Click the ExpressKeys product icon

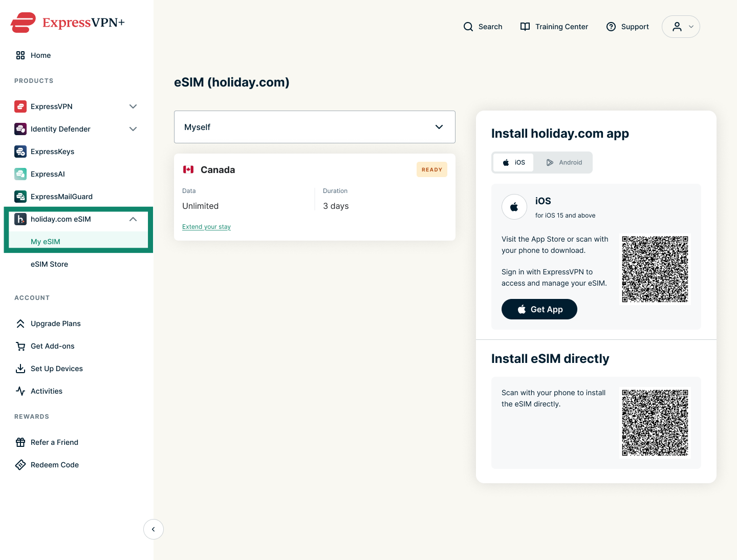click(20, 152)
